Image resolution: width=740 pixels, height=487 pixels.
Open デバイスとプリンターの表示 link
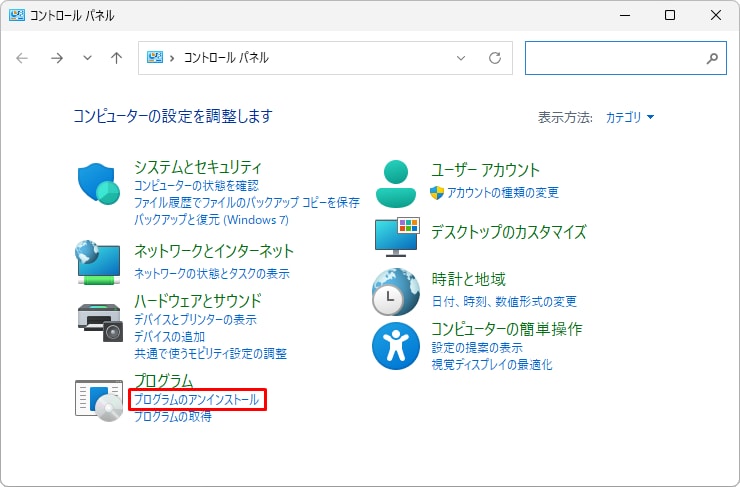pos(195,319)
